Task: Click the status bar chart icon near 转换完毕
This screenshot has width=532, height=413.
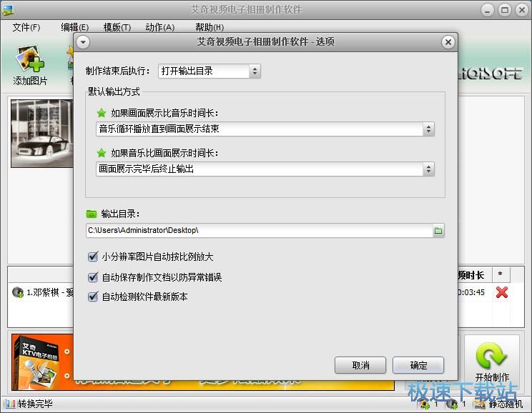Action: pyautogui.click(x=10, y=404)
